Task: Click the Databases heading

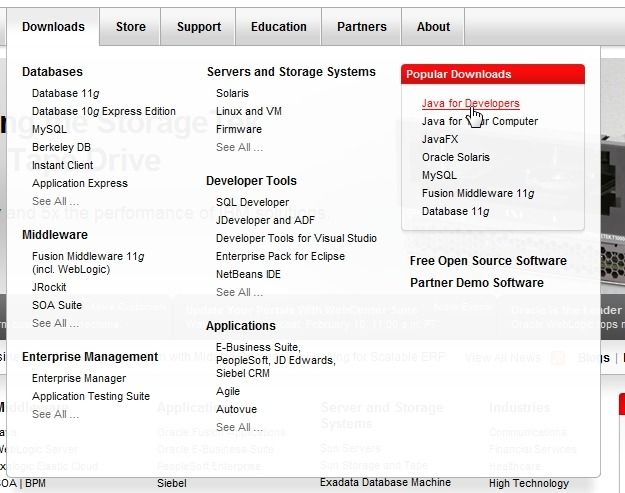Action: pyautogui.click(x=52, y=72)
